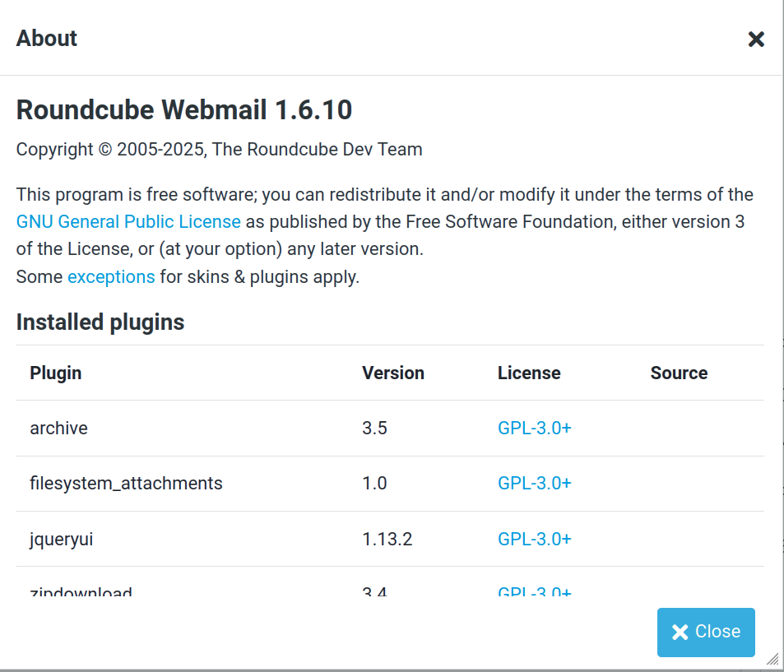Follow the exceptions link for skins
Screen dimensions: 784x672
pos(111,277)
